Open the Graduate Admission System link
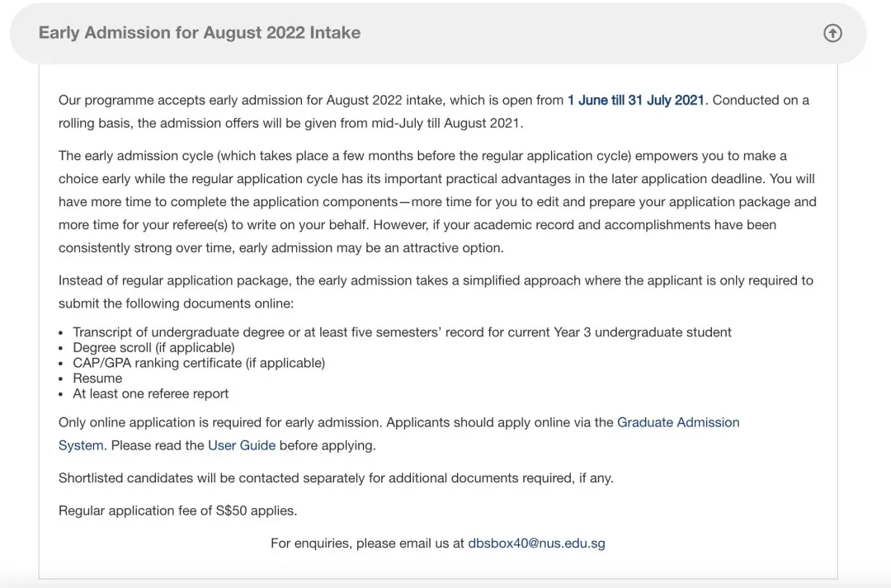 pyautogui.click(x=677, y=422)
